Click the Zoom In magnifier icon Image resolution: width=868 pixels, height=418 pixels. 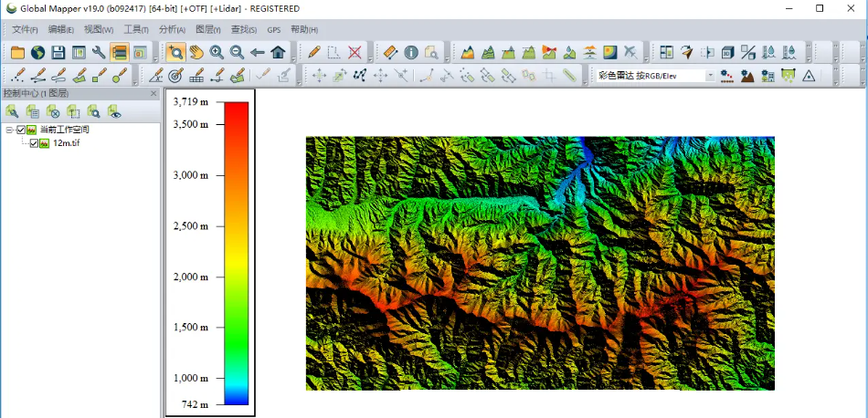pos(217,53)
